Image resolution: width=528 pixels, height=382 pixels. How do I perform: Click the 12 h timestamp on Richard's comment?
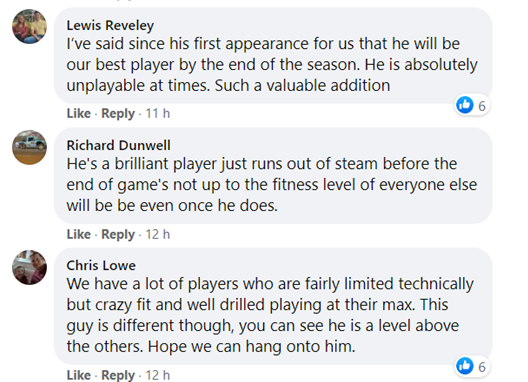tap(158, 234)
